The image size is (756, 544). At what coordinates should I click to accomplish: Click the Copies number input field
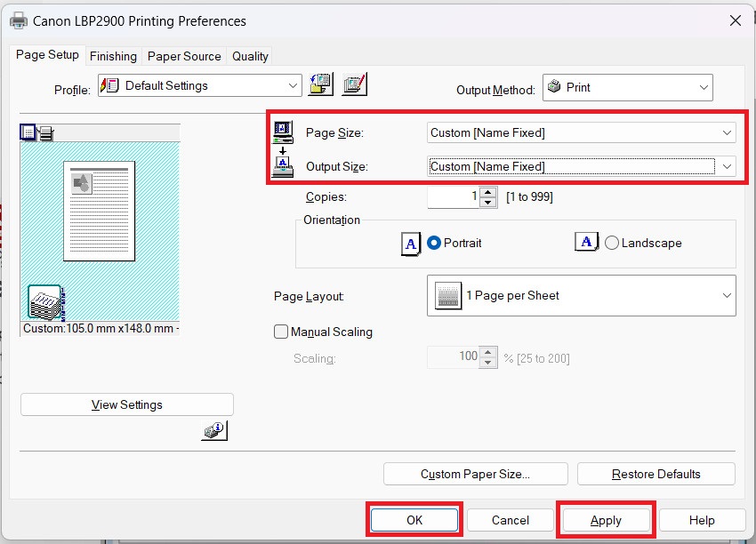(x=454, y=197)
